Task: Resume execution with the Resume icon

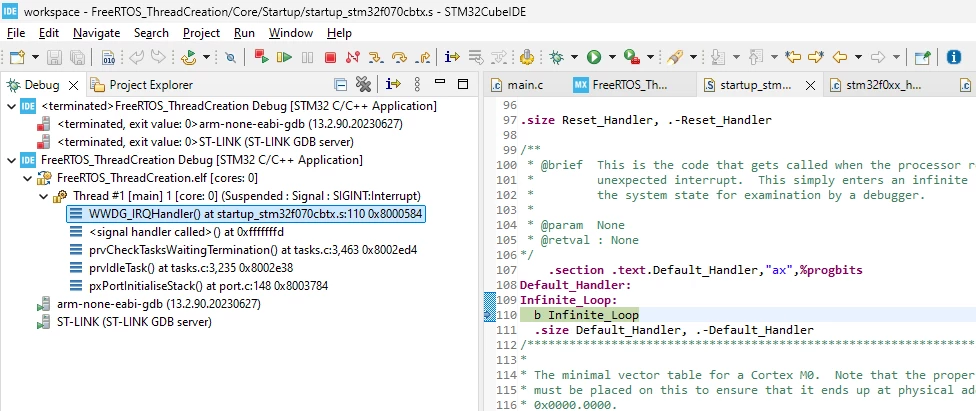Action: pos(284,57)
